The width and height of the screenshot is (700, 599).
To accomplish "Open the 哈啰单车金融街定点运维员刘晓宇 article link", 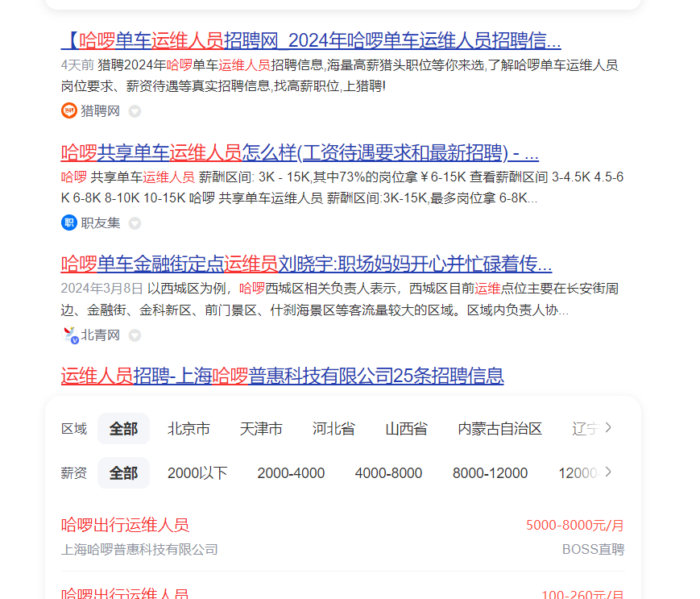I will (306, 264).
